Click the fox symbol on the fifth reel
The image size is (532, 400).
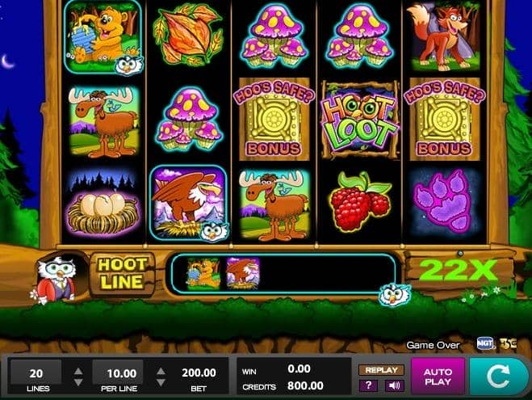[444, 36]
